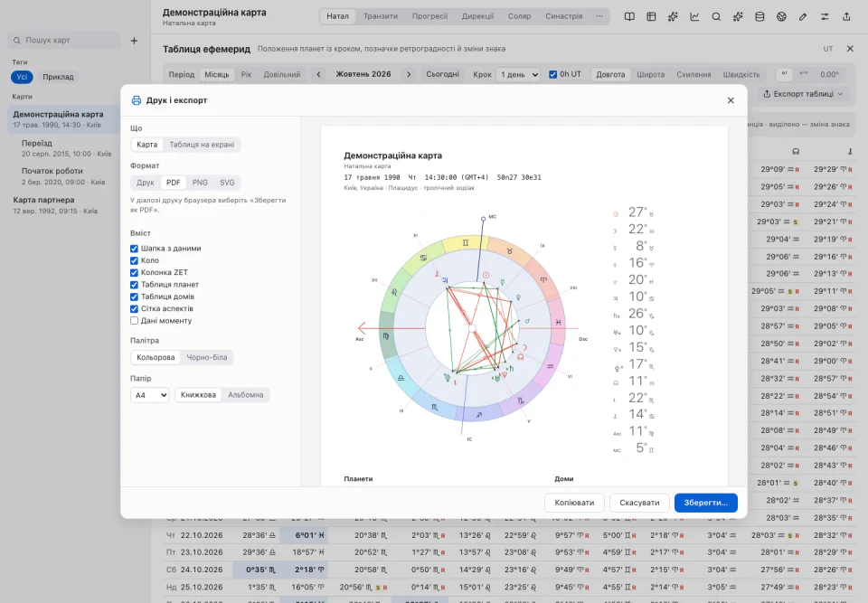Open the Дирекції tab
This screenshot has height=603, width=868.
coord(477,16)
